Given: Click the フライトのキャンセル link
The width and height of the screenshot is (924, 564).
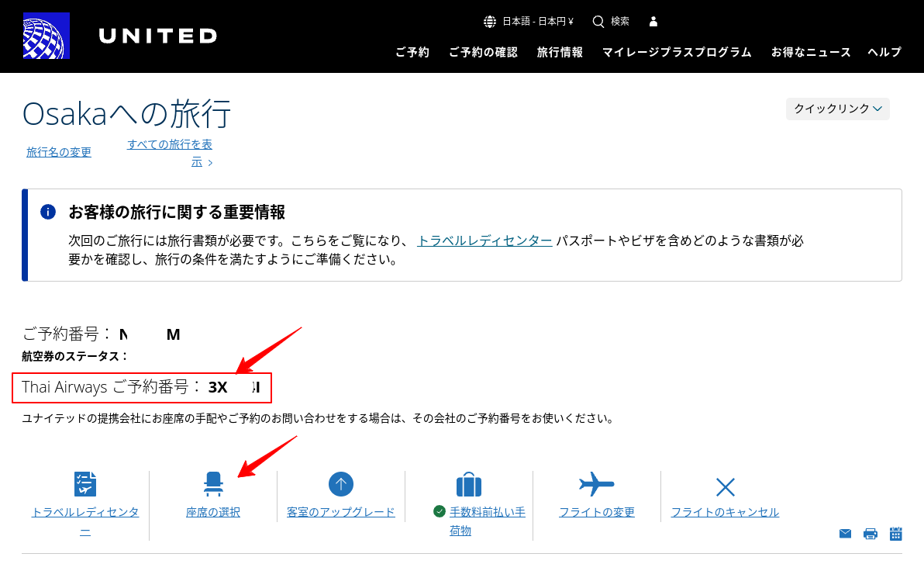Looking at the screenshot, I should 726,512.
